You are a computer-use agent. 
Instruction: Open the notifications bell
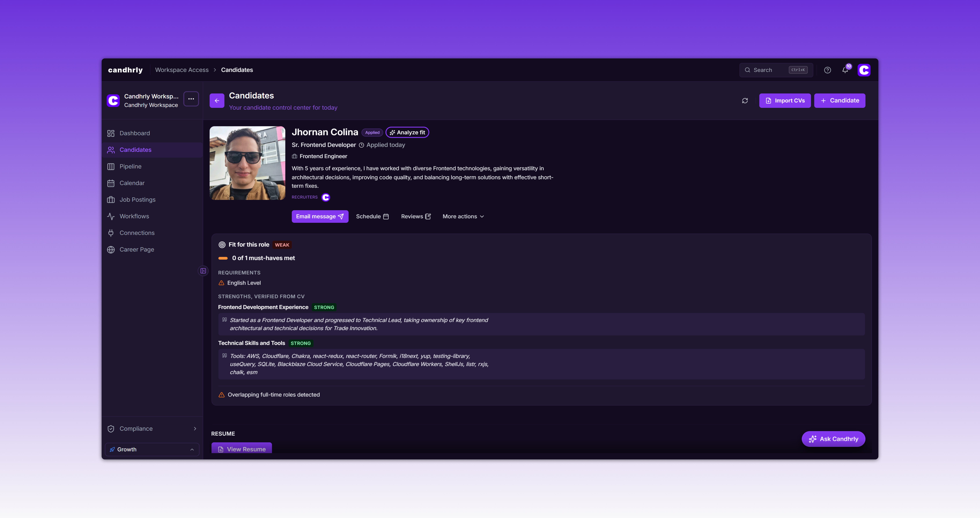point(845,70)
